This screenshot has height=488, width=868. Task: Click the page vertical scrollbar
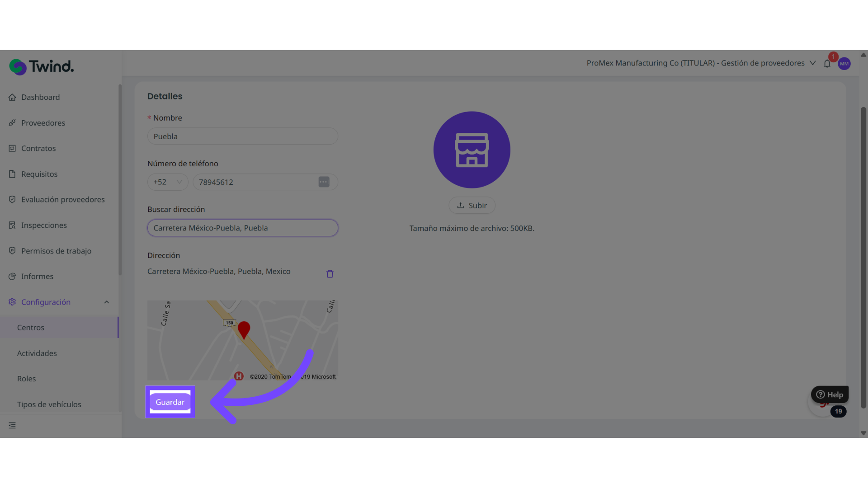[863, 258]
